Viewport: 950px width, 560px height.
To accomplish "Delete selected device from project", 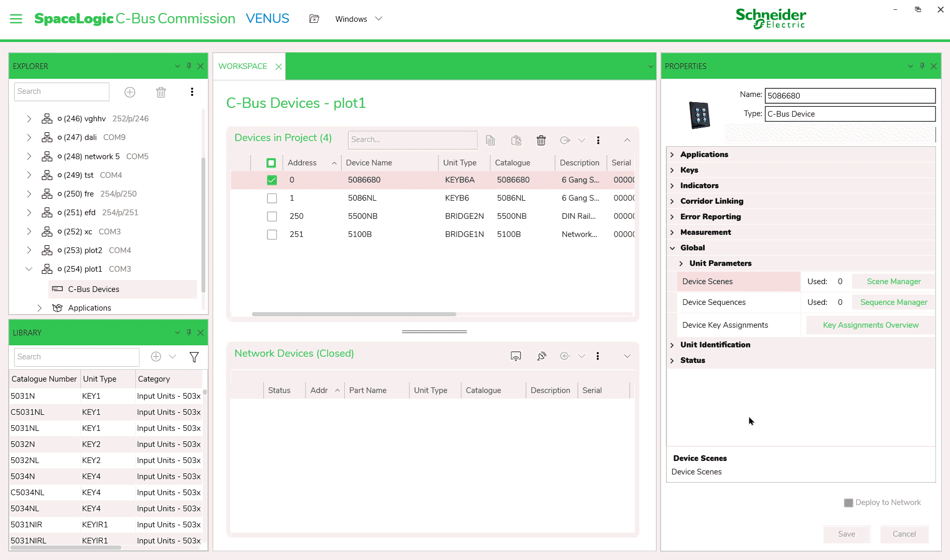I will pyautogui.click(x=541, y=140).
